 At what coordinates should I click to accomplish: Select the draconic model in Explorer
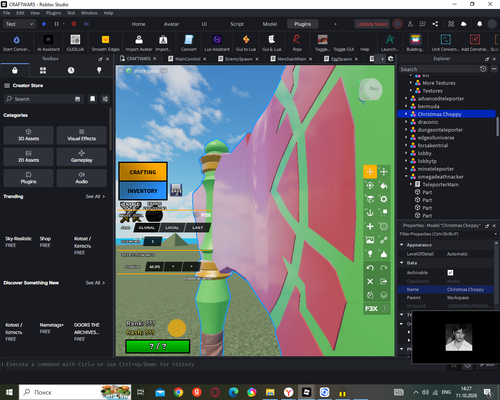tap(428, 122)
